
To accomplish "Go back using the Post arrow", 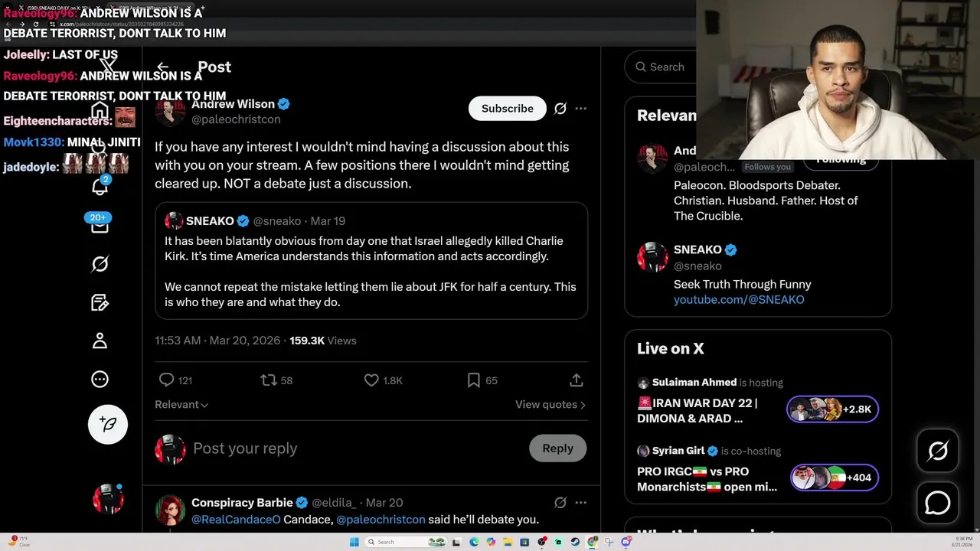I will click(162, 67).
